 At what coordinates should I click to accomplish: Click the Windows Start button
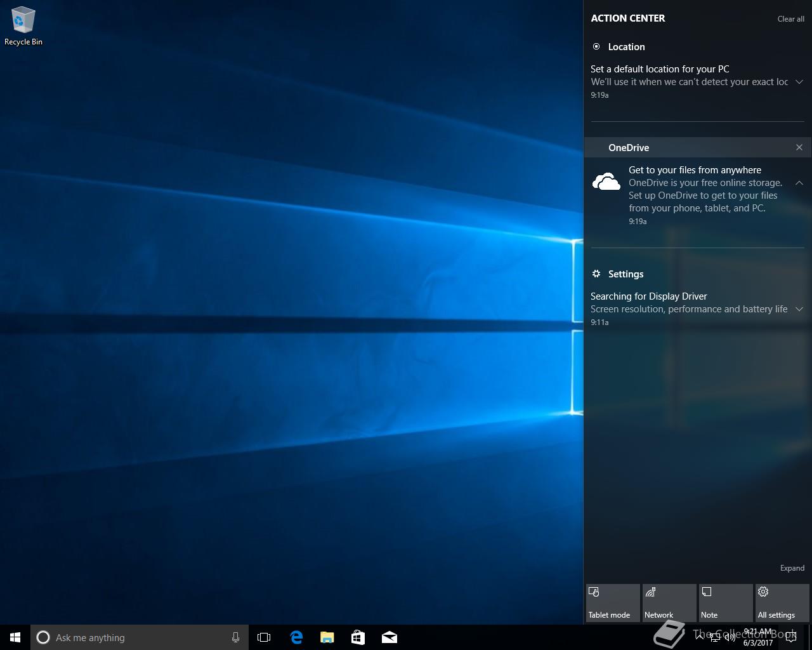click(x=15, y=637)
